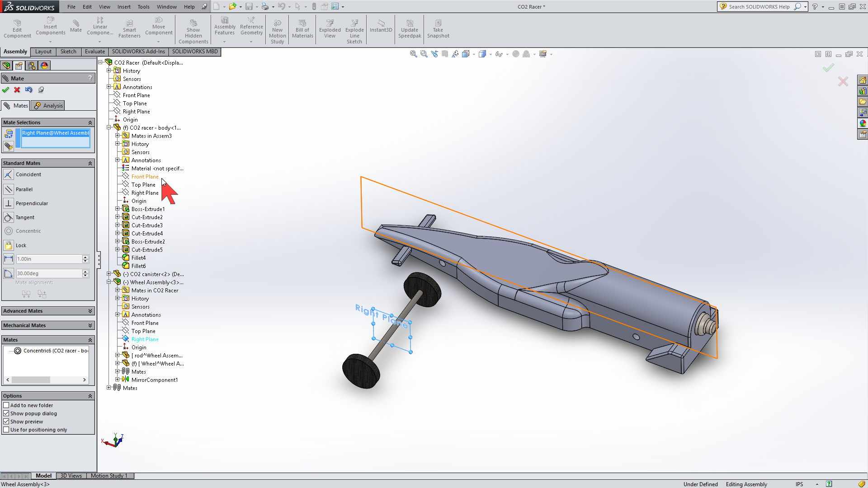Check Use for positioning only
This screenshot has width=868, height=488.
point(7,429)
